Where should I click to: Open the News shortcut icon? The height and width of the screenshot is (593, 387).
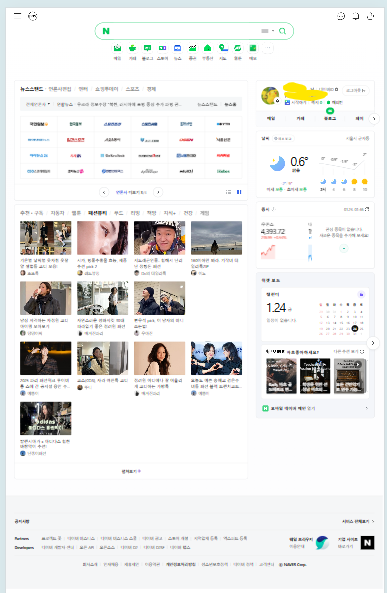point(177,48)
